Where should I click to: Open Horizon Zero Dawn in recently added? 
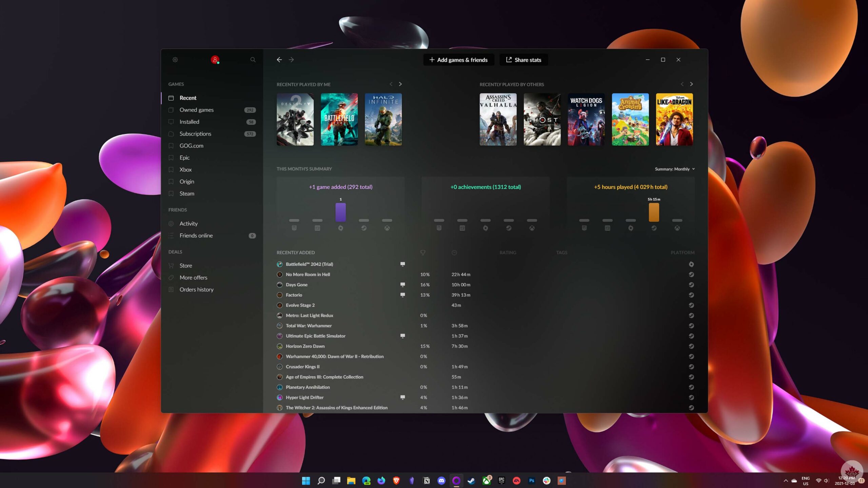[305, 346]
